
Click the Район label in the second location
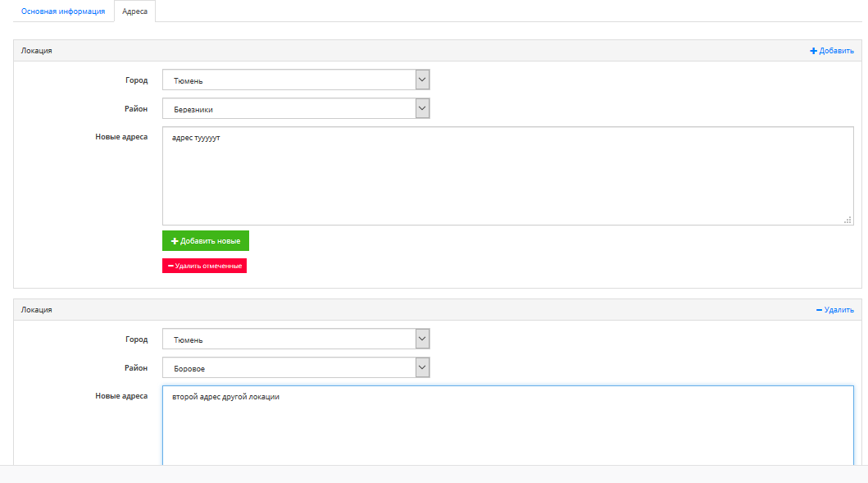pyautogui.click(x=136, y=367)
